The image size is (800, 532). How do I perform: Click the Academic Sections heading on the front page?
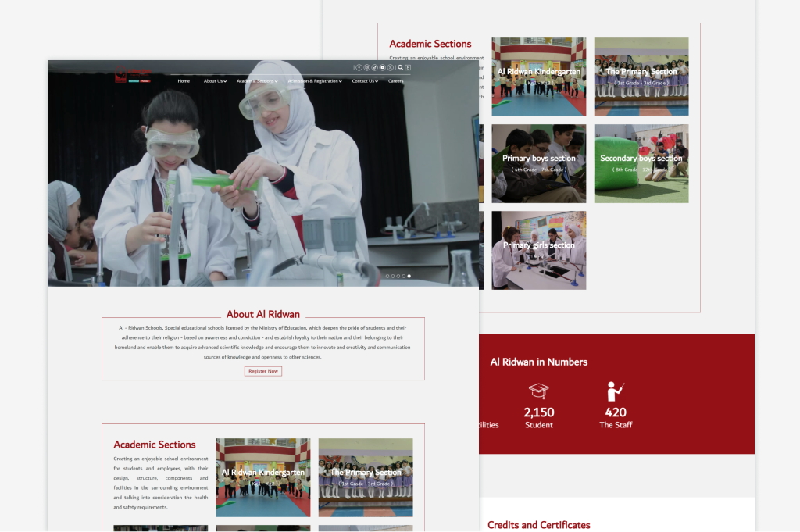(155, 445)
